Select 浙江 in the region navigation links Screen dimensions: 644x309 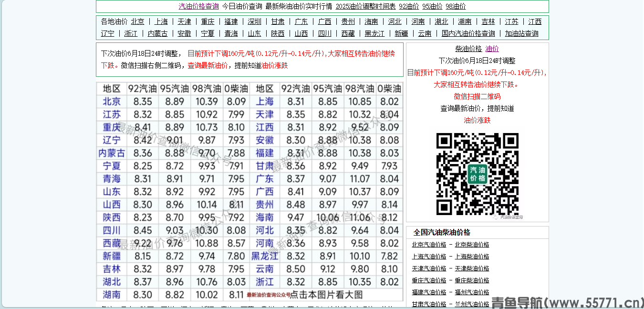pyautogui.click(x=131, y=33)
